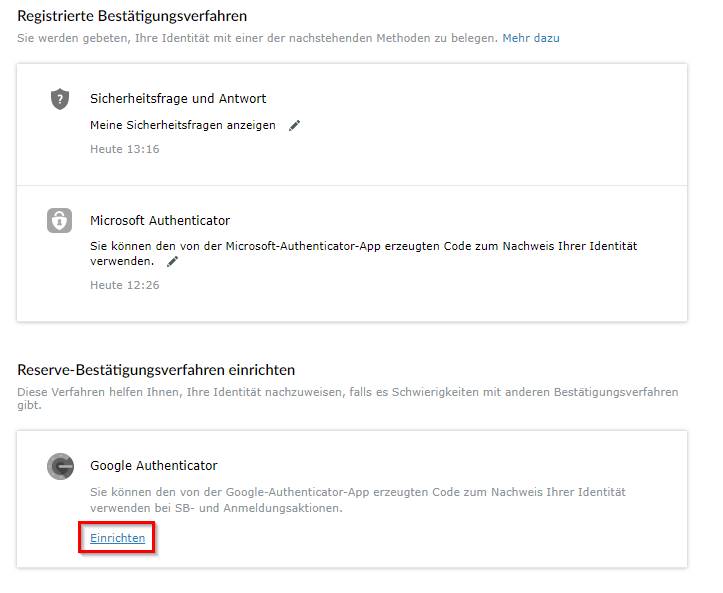Select 'Meine Sicherheitsfragen anzeigen' text
Screen dimensions: 723x593
tap(183, 125)
